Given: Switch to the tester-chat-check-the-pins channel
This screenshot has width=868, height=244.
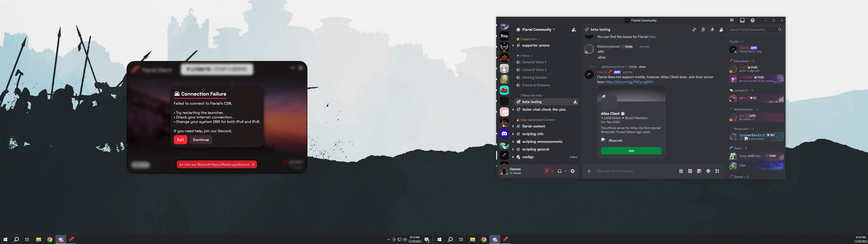Looking at the screenshot, I should pos(544,109).
